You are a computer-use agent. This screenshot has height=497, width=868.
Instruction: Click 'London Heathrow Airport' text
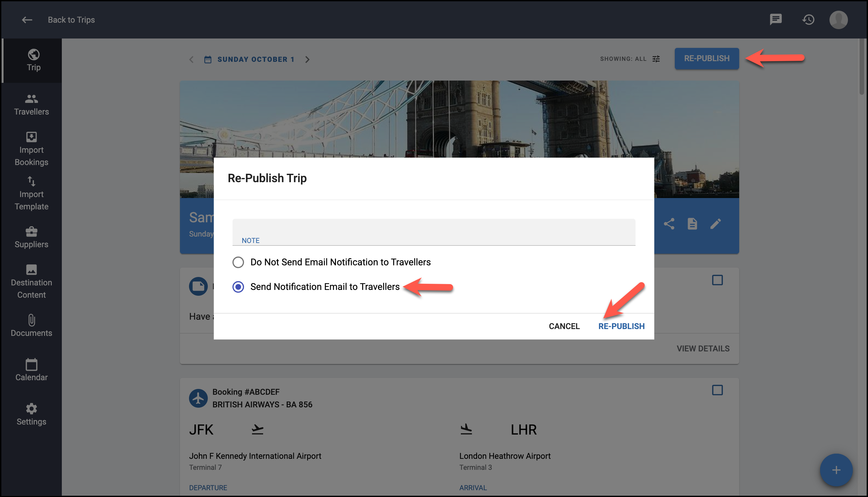click(x=505, y=456)
